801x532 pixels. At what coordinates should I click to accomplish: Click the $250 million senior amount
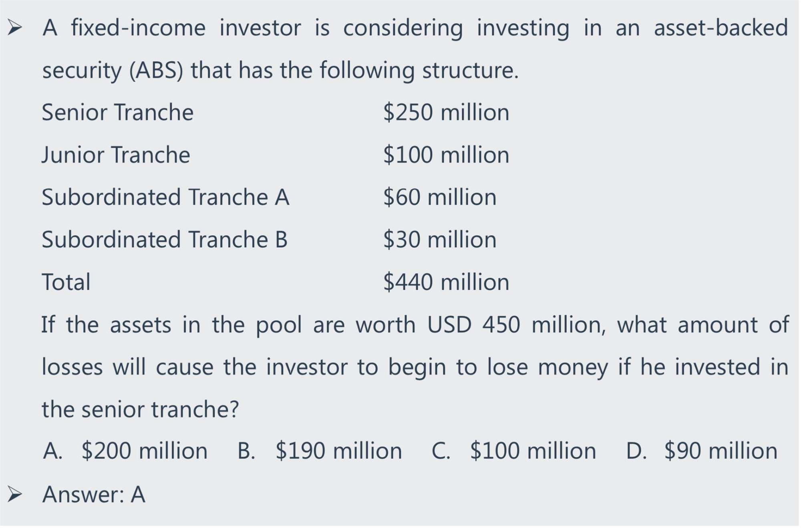tap(446, 112)
